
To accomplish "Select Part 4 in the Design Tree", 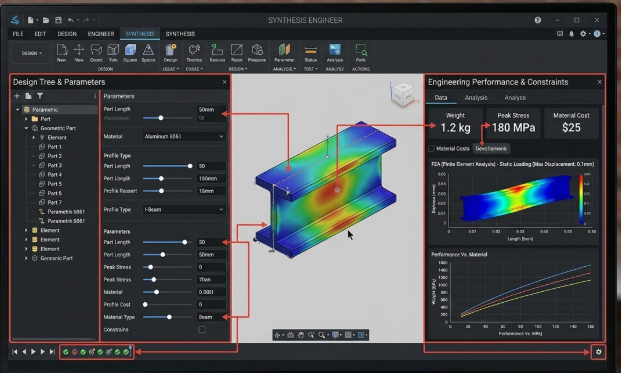I will click(54, 175).
